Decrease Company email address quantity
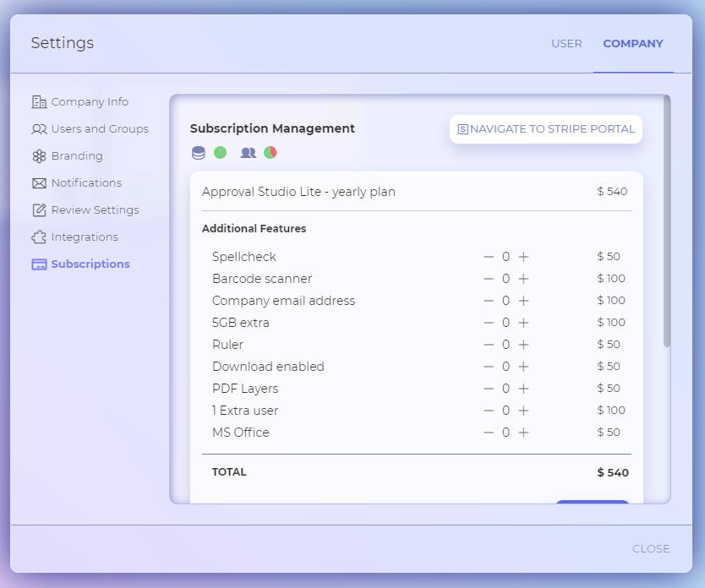Screen dimensions: 705x588 (x=489, y=301)
